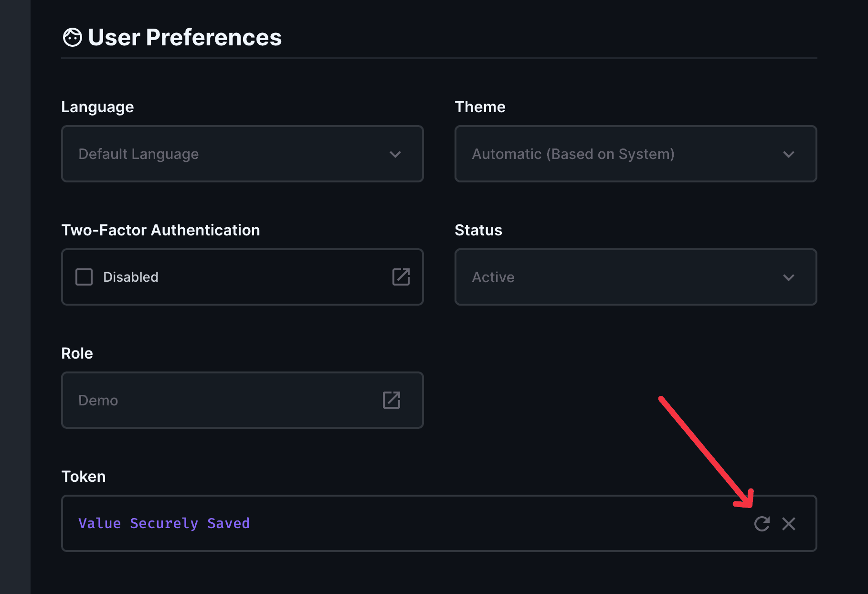Toggle the Disabled two-factor checkbox

(x=84, y=277)
